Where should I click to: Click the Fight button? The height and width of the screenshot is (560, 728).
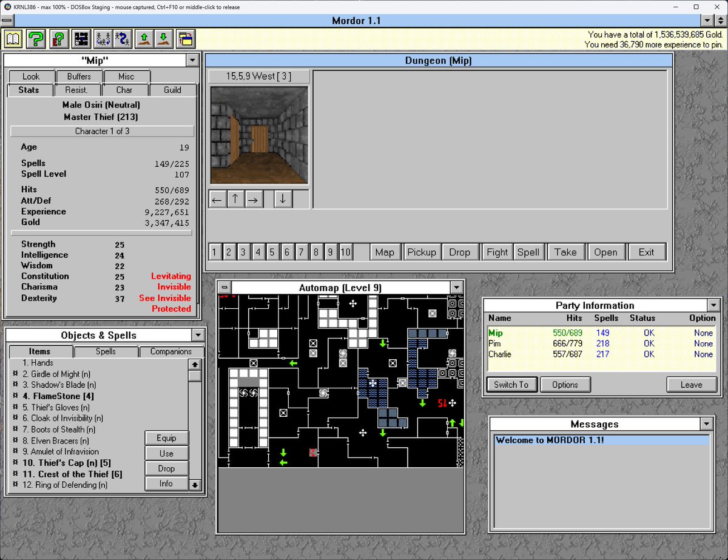click(497, 252)
